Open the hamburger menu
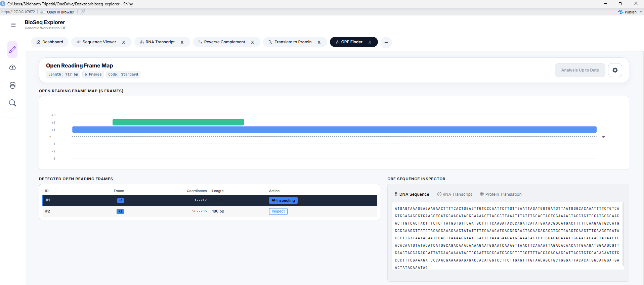The width and height of the screenshot is (644, 285). 13,25
